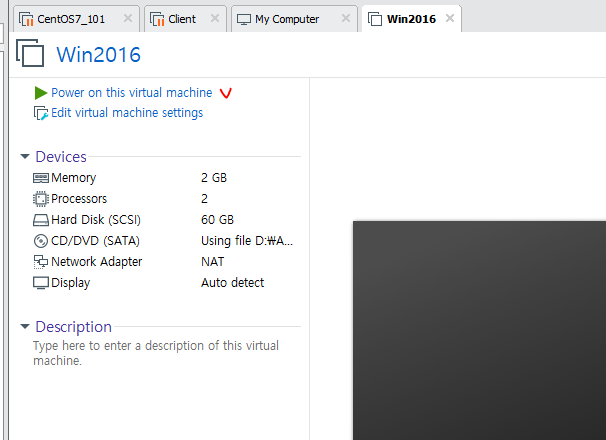Screen dimensions: 606x440
Task: Click the Network Adapter icon
Action: [41, 262]
